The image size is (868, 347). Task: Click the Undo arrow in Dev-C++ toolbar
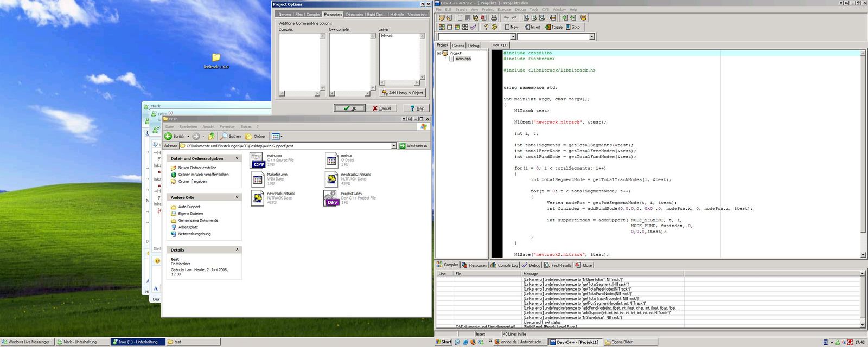(506, 18)
